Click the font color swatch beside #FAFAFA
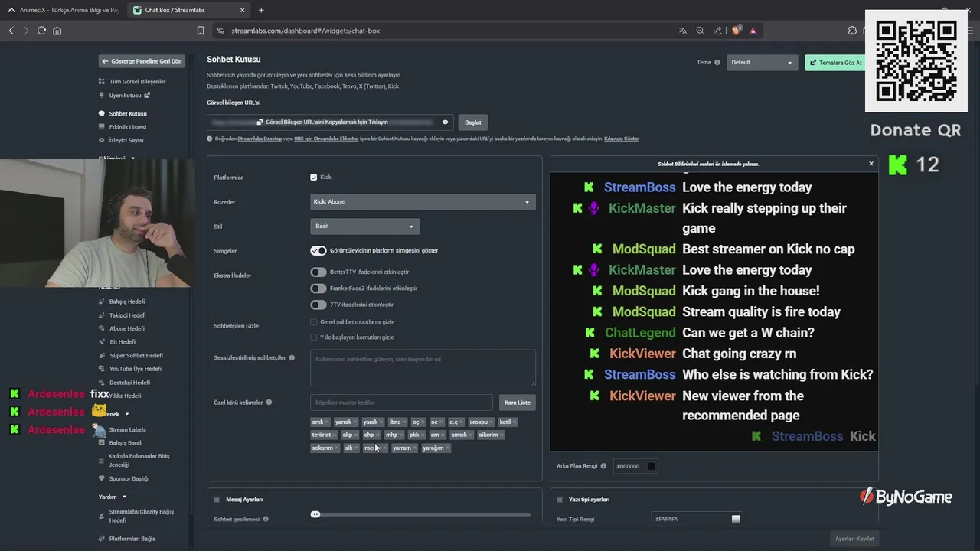980x551 pixels. tap(736, 519)
